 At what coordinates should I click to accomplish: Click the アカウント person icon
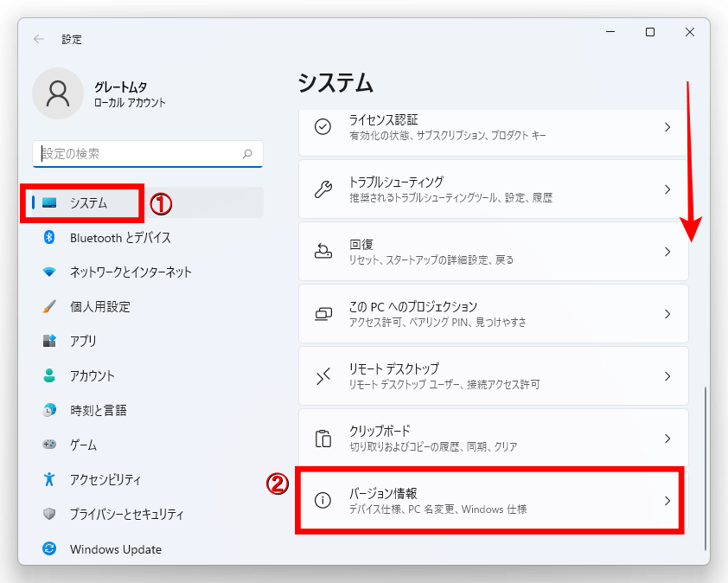click(49, 375)
